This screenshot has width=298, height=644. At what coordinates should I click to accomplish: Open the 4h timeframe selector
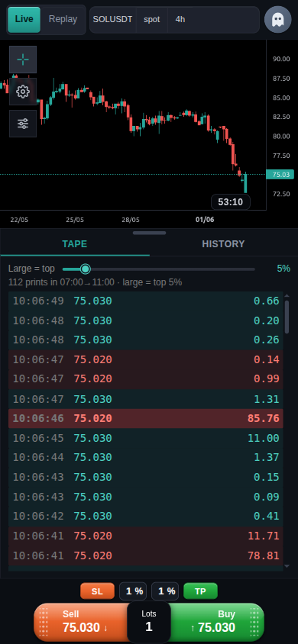180,19
